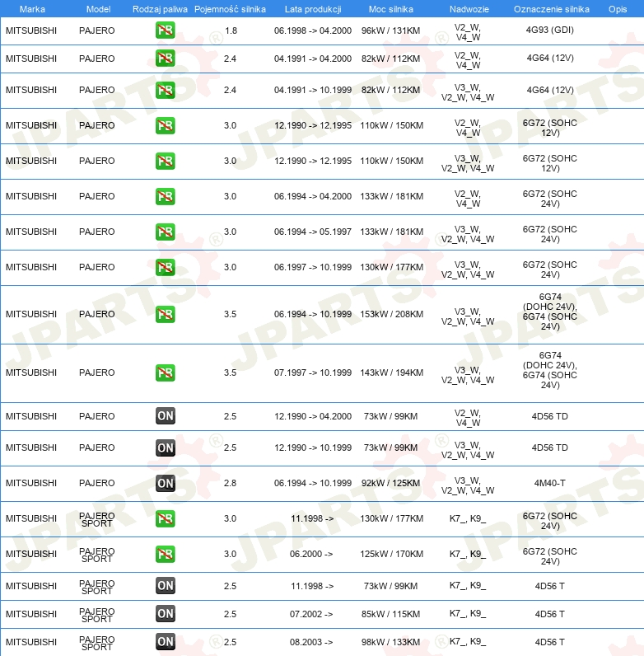Image resolution: width=644 pixels, height=656 pixels.
Task: Select the 07.1997 -> 10.1999 date cell
Action: [x=313, y=373]
